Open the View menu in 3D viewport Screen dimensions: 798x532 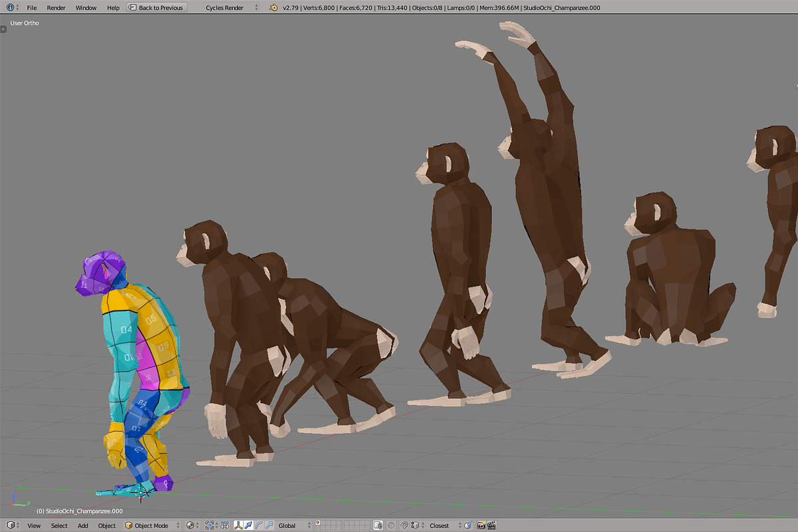34,525
